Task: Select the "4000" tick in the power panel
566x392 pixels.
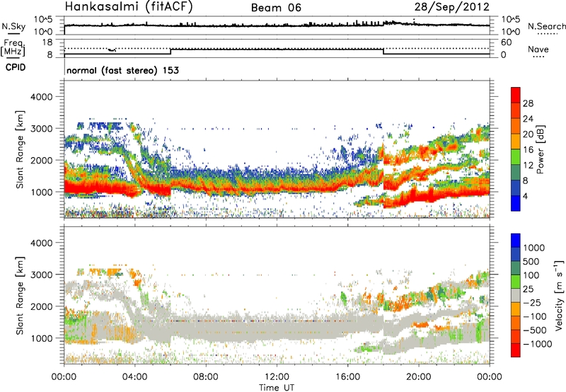Action: (x=43, y=97)
